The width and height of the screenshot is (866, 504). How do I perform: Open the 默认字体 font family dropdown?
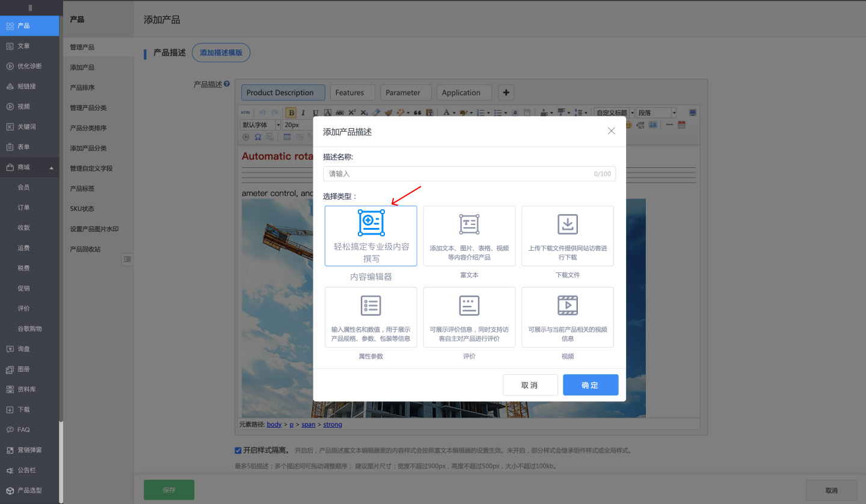coord(260,124)
